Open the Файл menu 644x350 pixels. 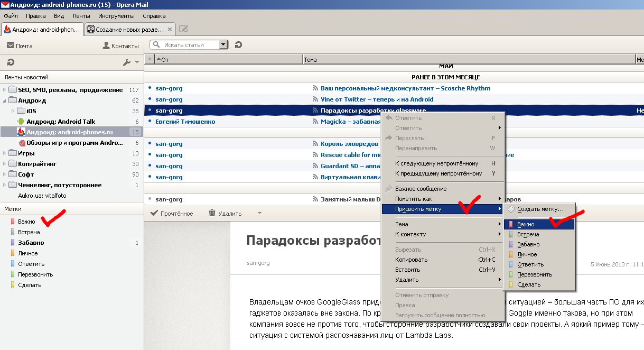11,16
